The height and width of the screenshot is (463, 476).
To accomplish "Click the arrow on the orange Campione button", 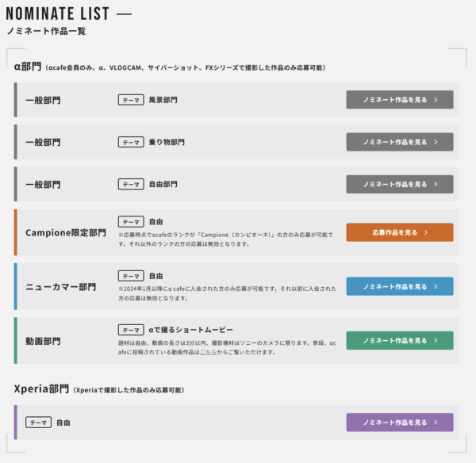I will 426,232.
